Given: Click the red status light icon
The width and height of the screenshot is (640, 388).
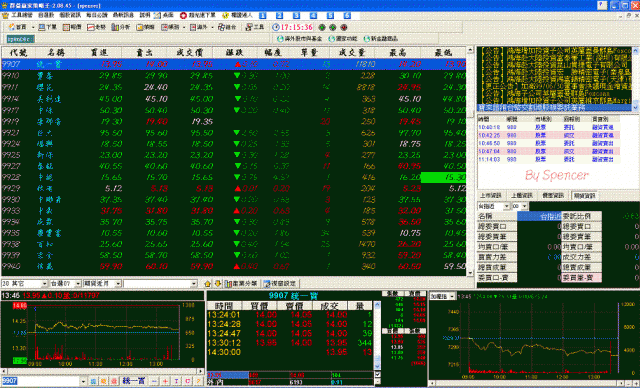Looking at the screenshot, I should [344, 27].
